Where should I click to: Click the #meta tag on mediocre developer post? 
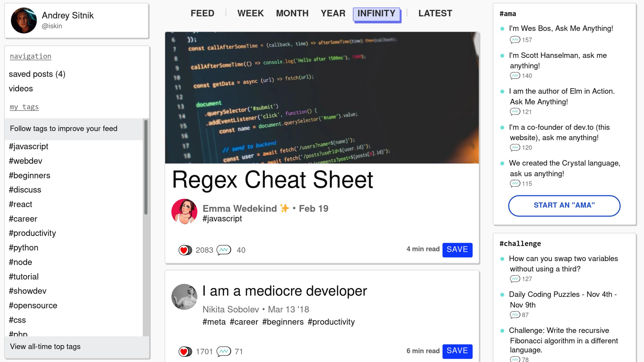tap(214, 322)
